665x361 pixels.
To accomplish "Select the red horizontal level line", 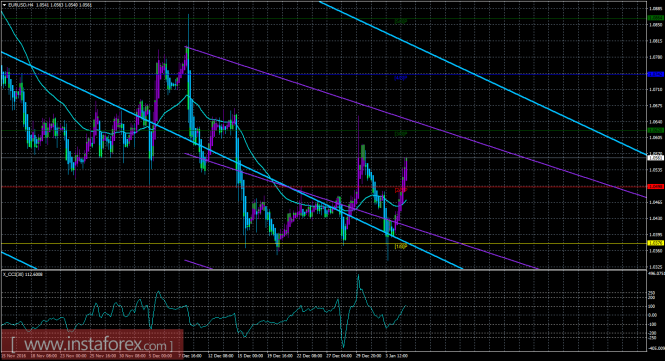I will (324, 186).
